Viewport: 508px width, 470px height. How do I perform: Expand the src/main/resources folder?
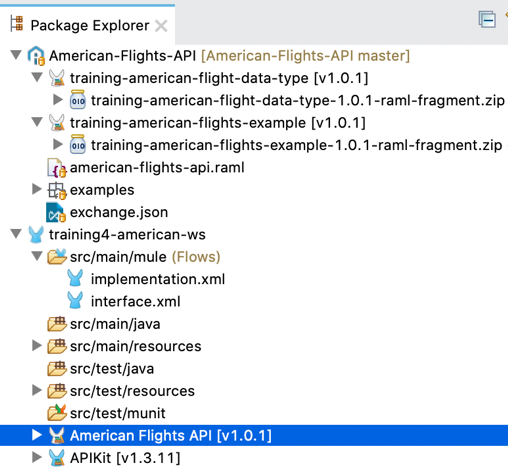click(36, 346)
